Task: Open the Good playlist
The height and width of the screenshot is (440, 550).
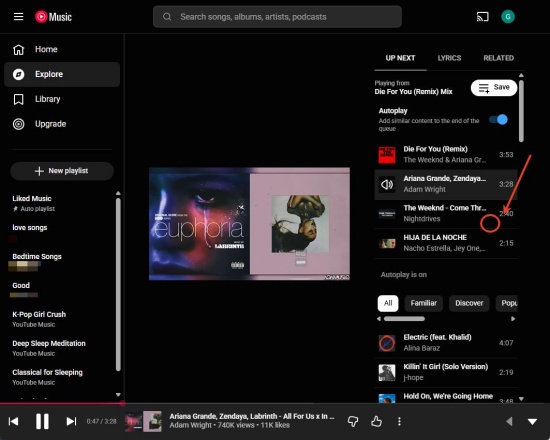Action: click(x=61, y=290)
